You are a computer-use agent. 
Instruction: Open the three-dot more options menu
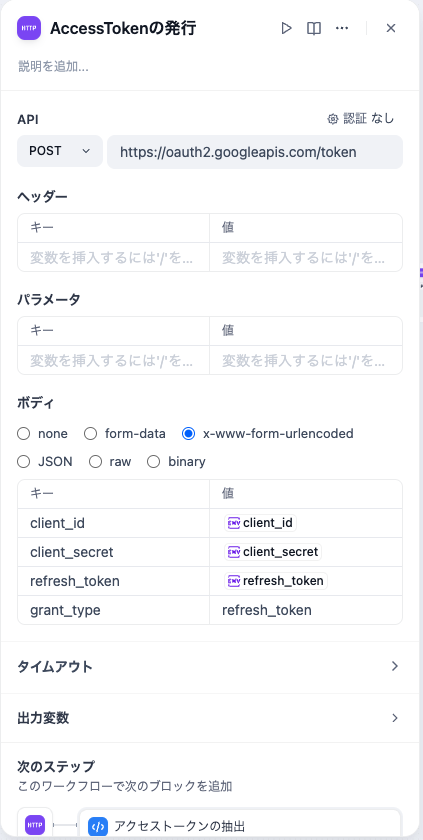tap(342, 28)
